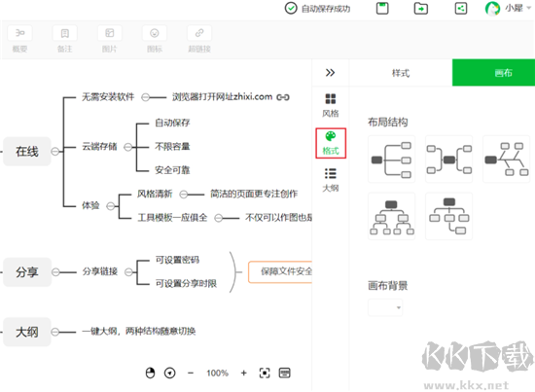Open the 小犀 user avatar menu
535x392 pixels.
(x=508, y=8)
